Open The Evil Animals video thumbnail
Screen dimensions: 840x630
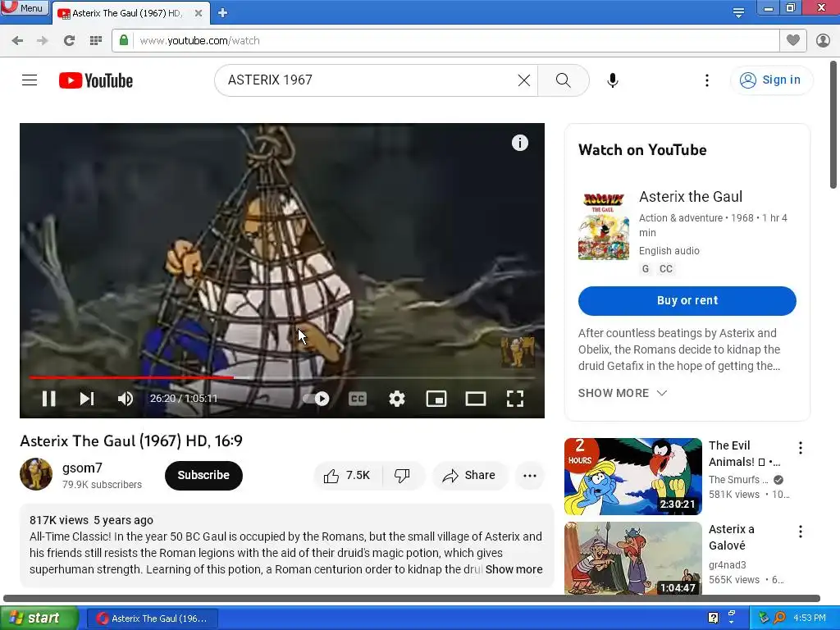point(633,477)
